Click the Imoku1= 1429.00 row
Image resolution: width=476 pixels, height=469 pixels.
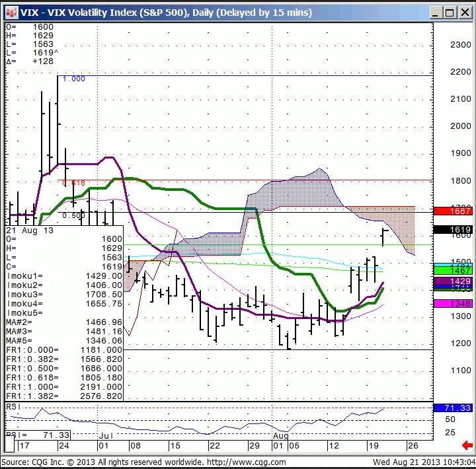(64, 276)
